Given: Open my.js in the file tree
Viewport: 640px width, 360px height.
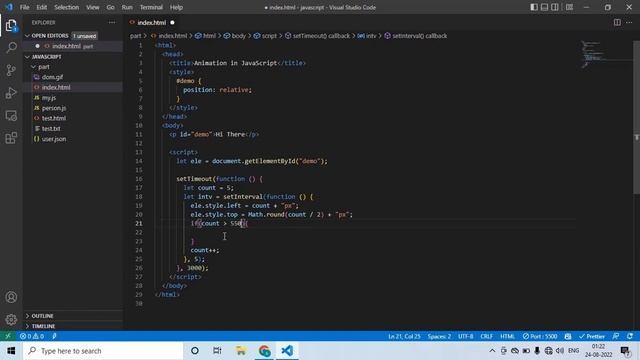Looking at the screenshot, I should [x=49, y=98].
